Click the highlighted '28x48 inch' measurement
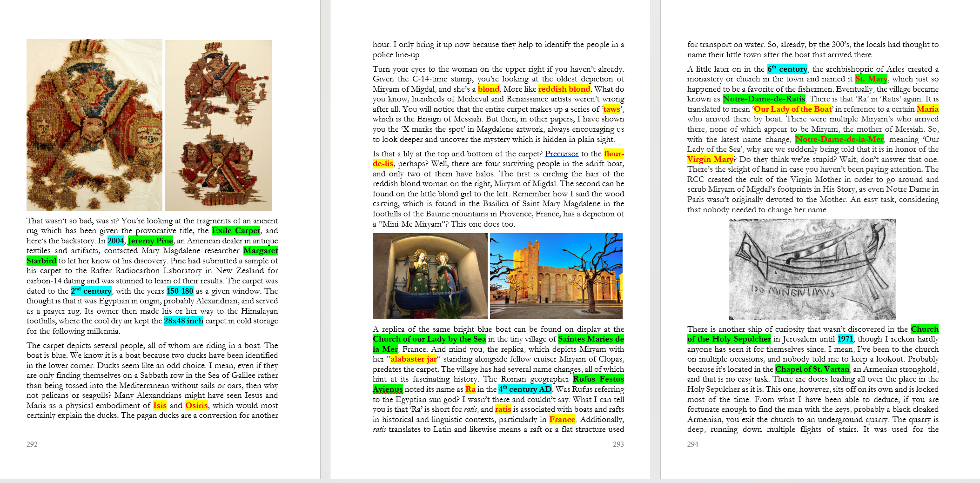The height and width of the screenshot is (483, 980). coord(183,321)
